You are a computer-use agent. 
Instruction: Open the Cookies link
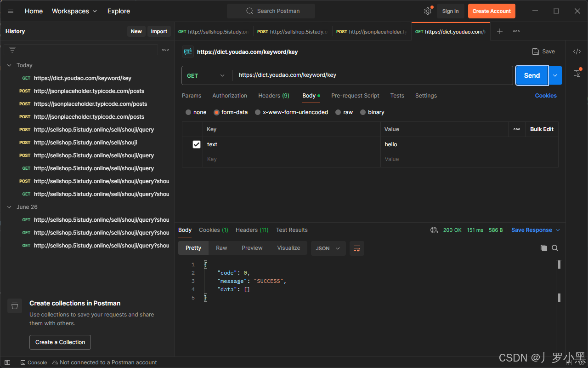click(546, 96)
